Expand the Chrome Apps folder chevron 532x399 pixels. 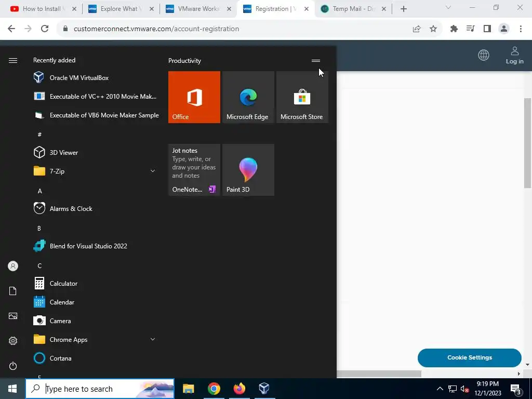(153, 339)
